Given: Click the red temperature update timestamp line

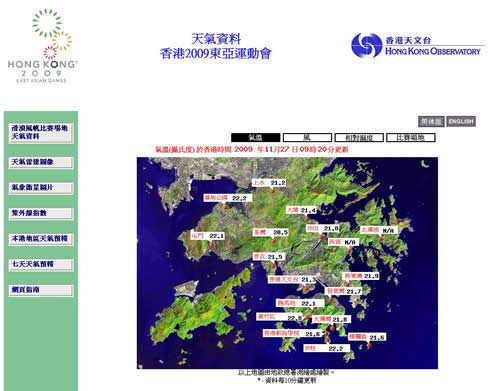Looking at the screenshot, I should pos(252,149).
